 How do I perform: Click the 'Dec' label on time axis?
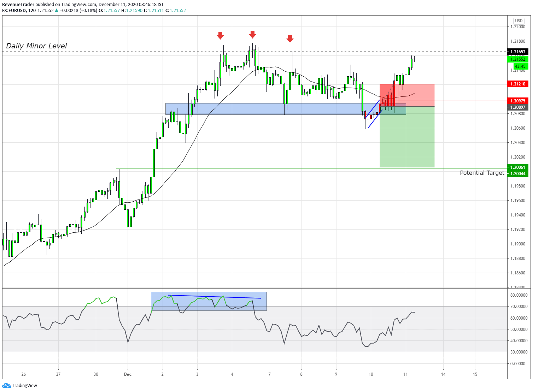(x=128, y=374)
